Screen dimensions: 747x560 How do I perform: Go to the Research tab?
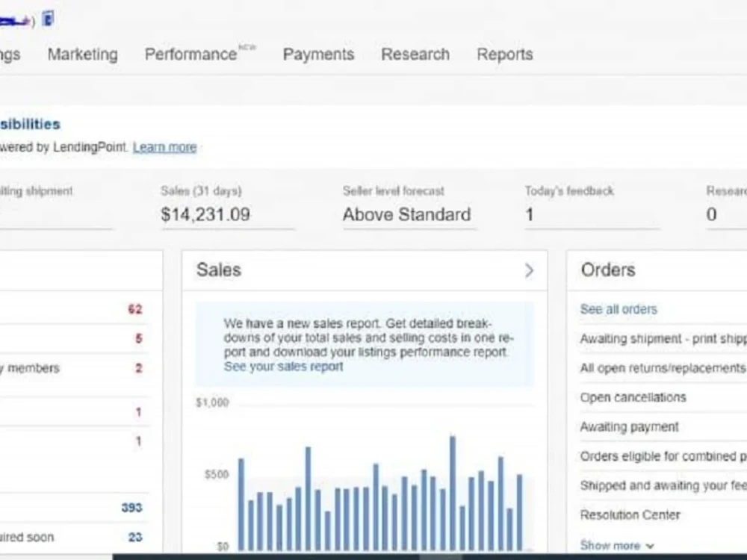(x=415, y=55)
